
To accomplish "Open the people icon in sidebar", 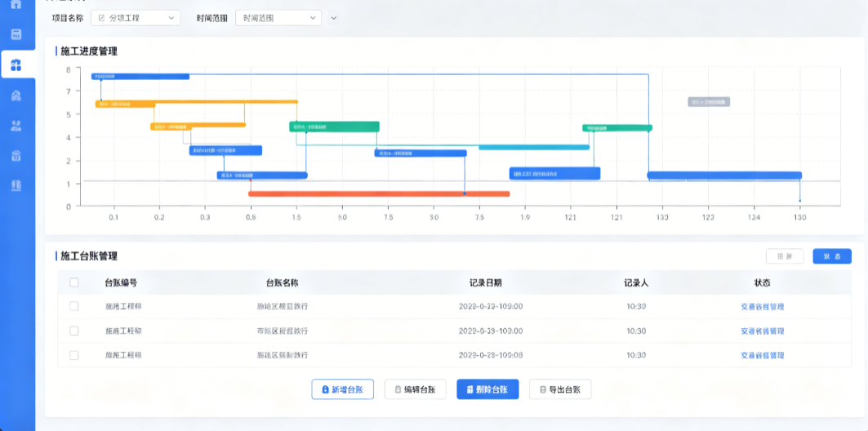I will (x=16, y=126).
